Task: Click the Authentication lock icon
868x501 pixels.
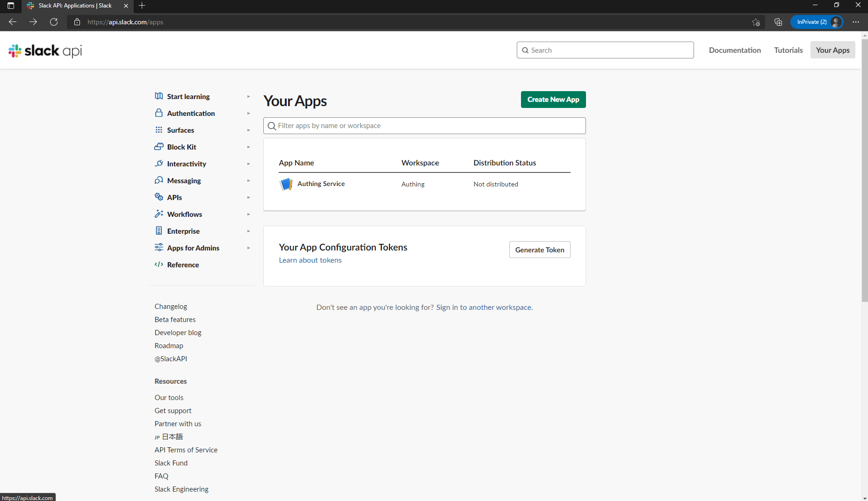Action: (159, 113)
